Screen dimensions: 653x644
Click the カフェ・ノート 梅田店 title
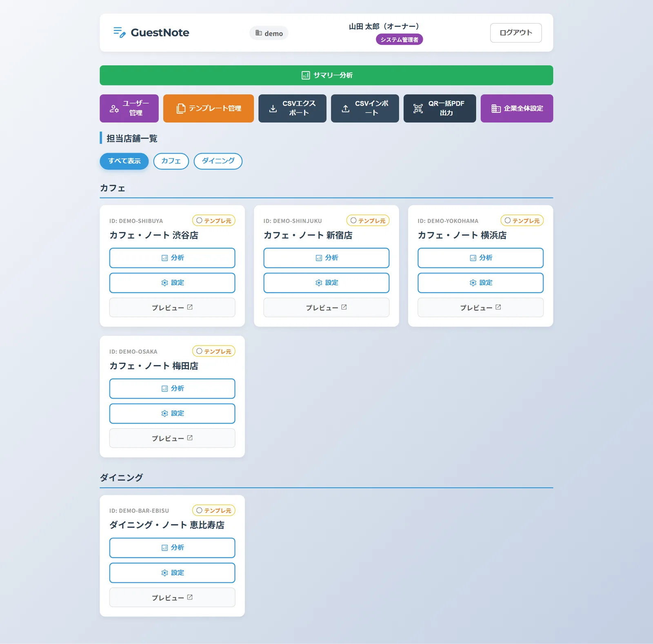[x=153, y=366]
